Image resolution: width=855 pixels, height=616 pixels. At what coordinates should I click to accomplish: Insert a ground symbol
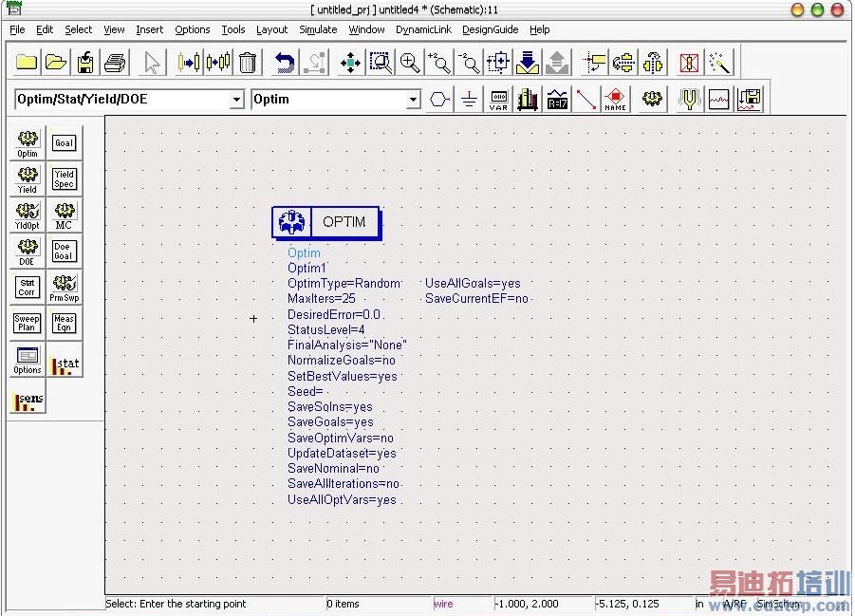click(x=469, y=100)
